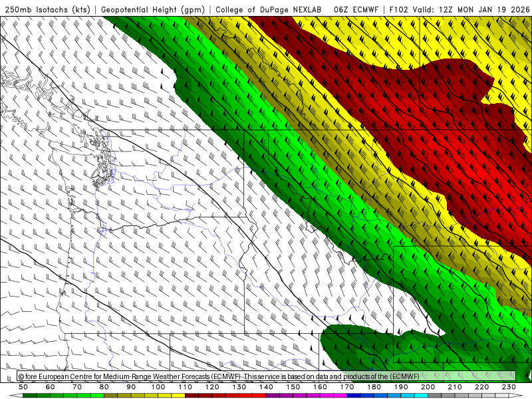Click the cyan swatch just left of 200

coord(421,396)
